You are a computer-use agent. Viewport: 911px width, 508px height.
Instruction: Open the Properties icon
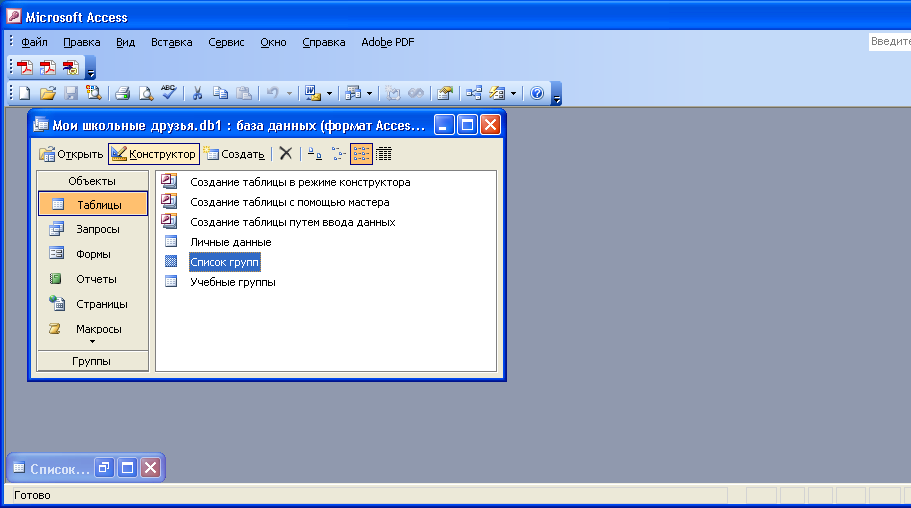(x=445, y=93)
